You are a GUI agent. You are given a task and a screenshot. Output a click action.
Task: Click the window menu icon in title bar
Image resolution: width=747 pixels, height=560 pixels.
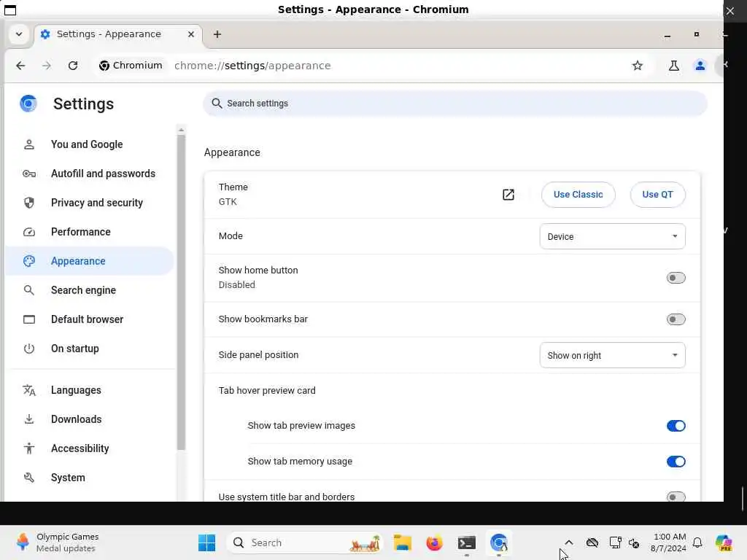coord(10,9)
